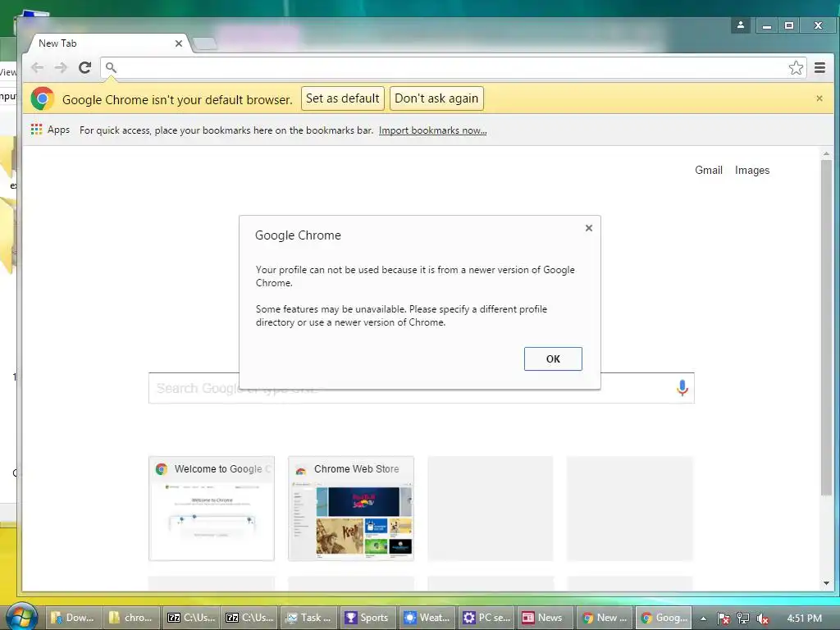The width and height of the screenshot is (840, 630).
Task: Click the Back navigation arrow
Action: click(37, 67)
